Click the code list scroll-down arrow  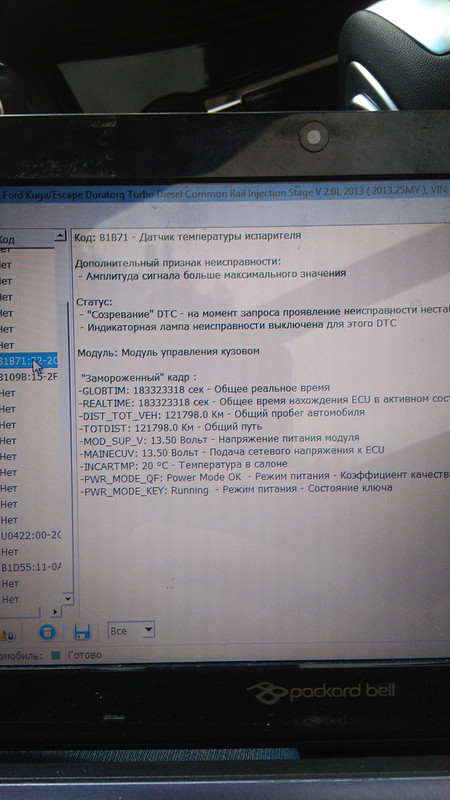point(68,598)
